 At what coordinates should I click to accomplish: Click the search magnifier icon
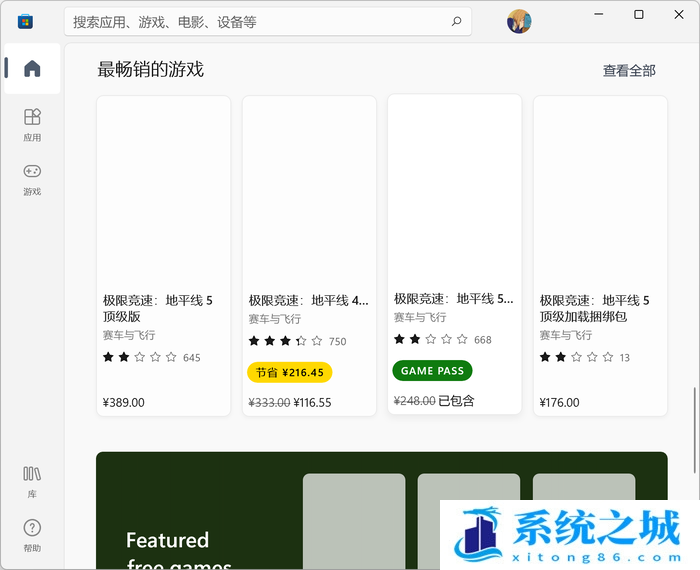pos(456,21)
